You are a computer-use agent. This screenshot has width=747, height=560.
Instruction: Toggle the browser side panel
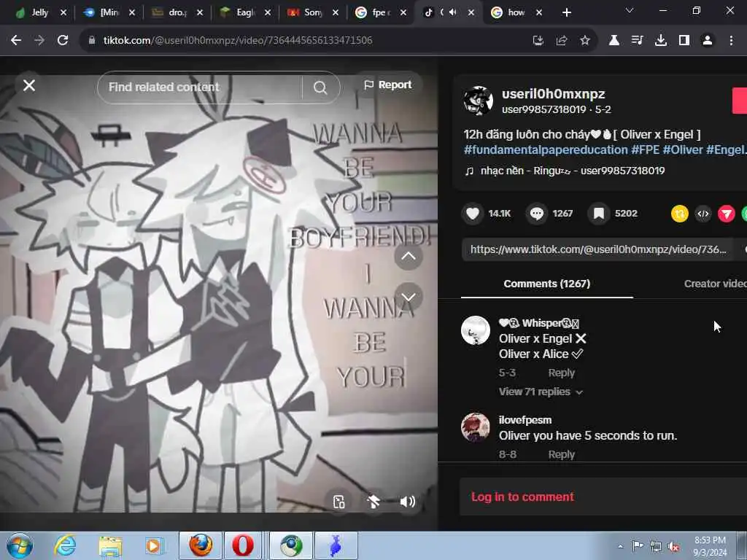(x=684, y=41)
